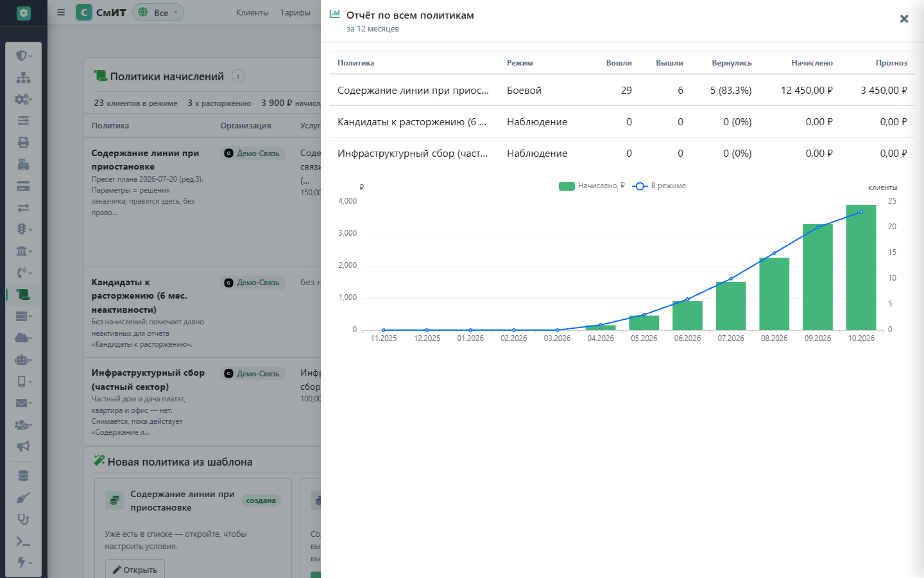Close the all-policies report panel
The height and width of the screenshot is (578, 924).
click(x=904, y=19)
